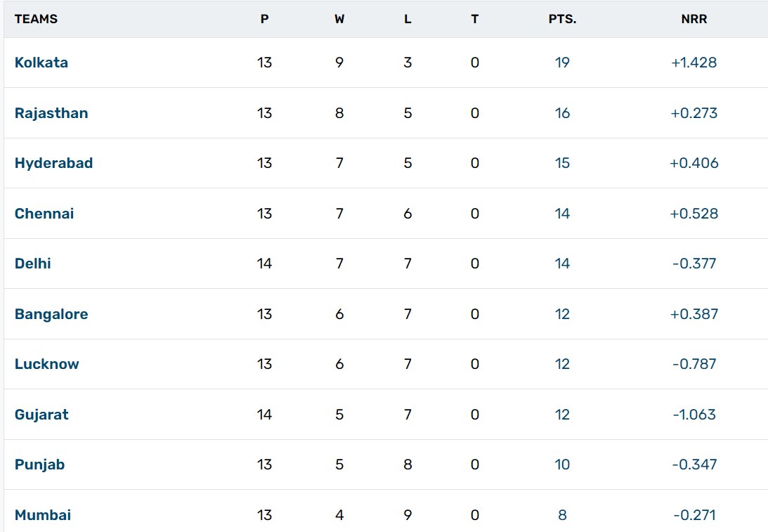Click the NRR column header
This screenshot has height=532, width=768.
pyautogui.click(x=694, y=19)
